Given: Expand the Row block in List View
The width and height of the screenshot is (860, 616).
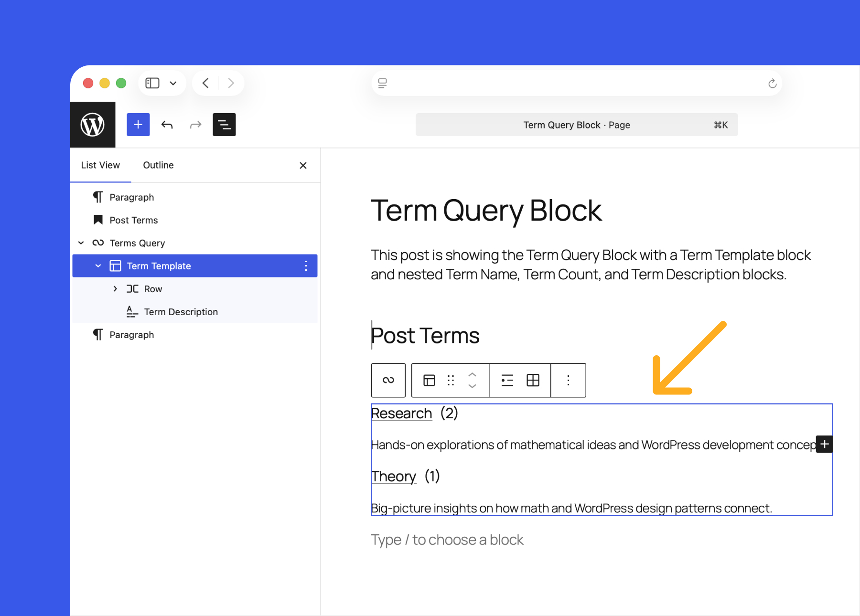Looking at the screenshot, I should click(x=115, y=288).
